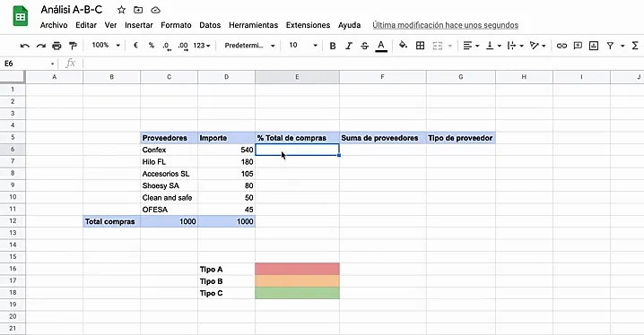Open the Herramientas menu
The width and height of the screenshot is (644, 335).
pyautogui.click(x=254, y=25)
